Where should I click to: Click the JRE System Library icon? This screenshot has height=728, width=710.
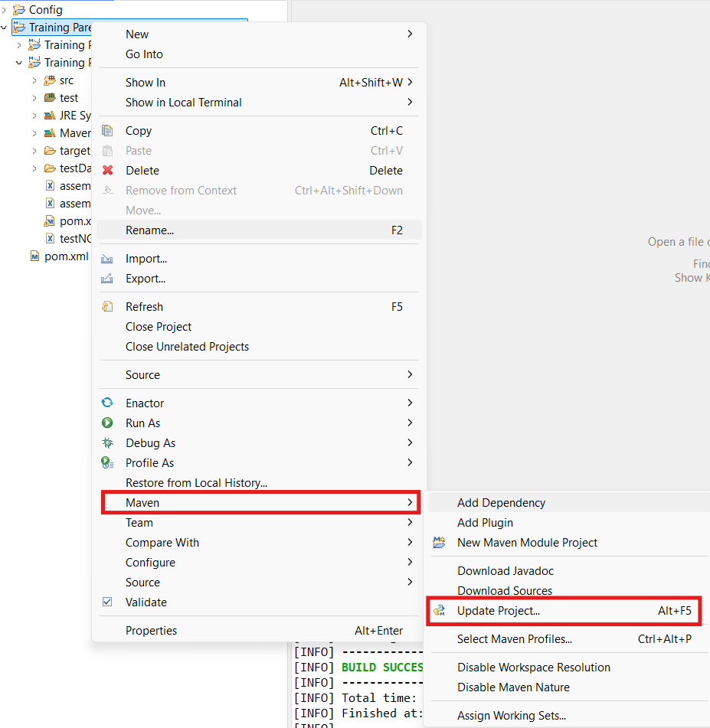[x=50, y=116]
